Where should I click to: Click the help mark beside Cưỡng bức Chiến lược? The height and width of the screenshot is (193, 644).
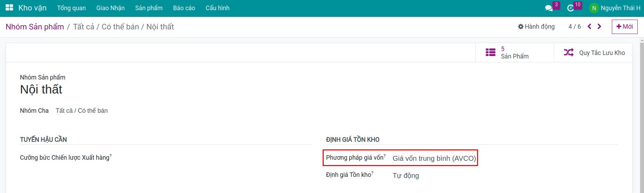[110, 155]
